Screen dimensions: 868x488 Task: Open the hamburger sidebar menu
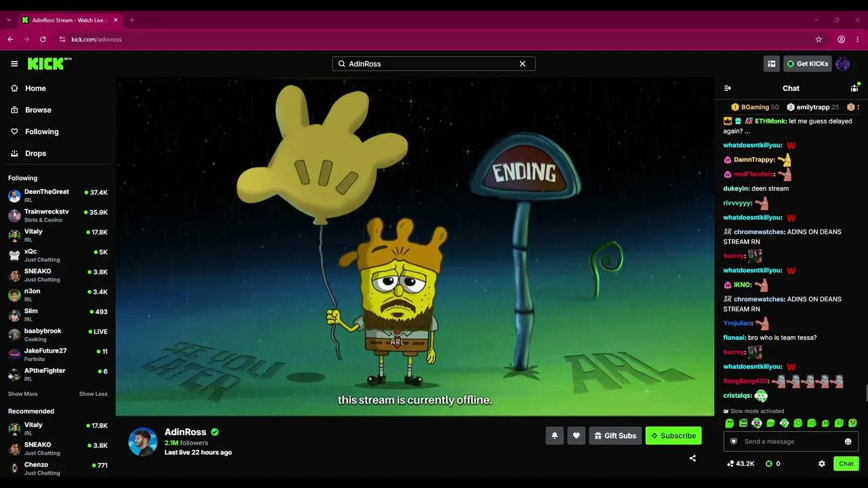click(x=14, y=64)
